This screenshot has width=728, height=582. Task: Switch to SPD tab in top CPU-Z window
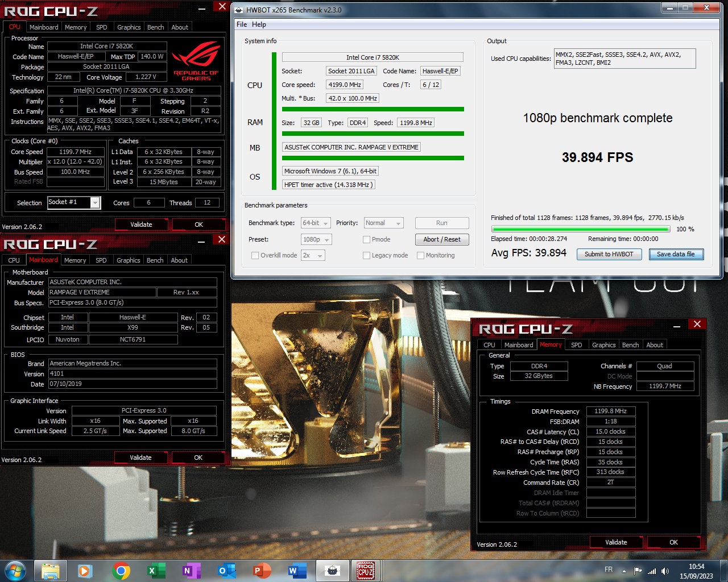102,27
